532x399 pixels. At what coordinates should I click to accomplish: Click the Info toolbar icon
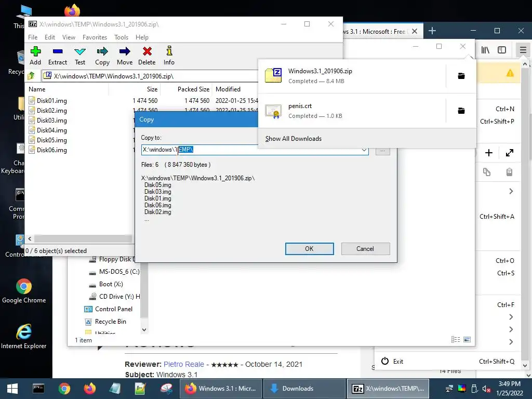coord(169,56)
